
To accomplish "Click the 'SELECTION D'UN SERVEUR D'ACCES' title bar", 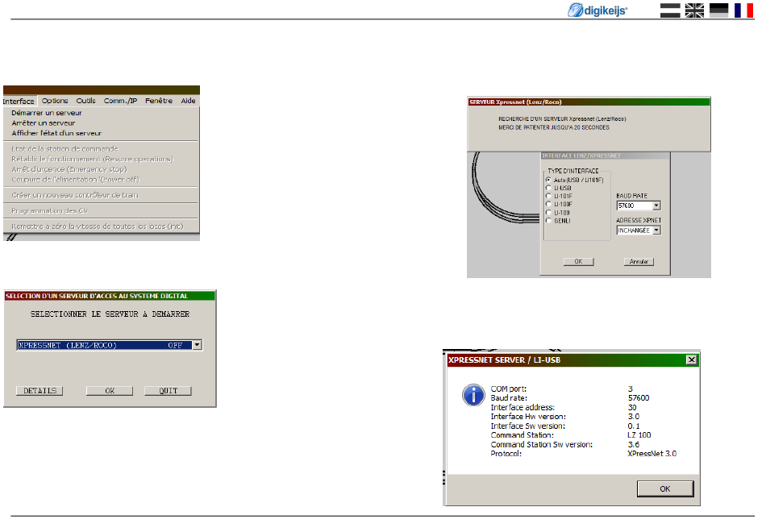I will [110, 296].
